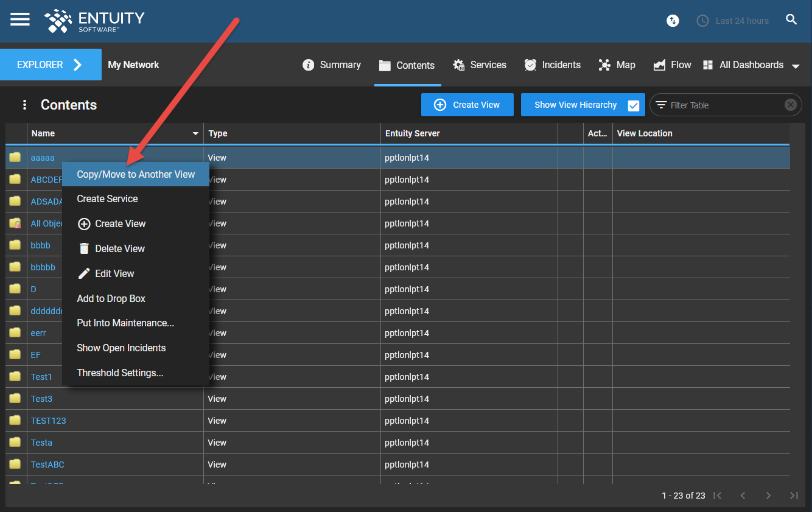Open Threshold Settings... from context menu

[136, 373]
